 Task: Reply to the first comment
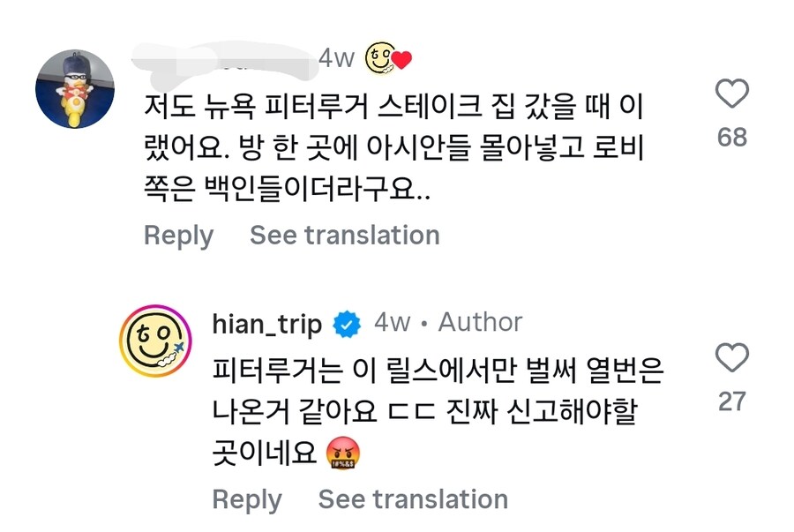(x=177, y=235)
